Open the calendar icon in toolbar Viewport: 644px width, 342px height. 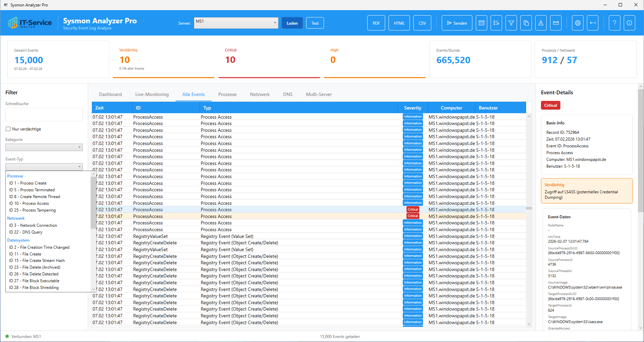click(481, 23)
